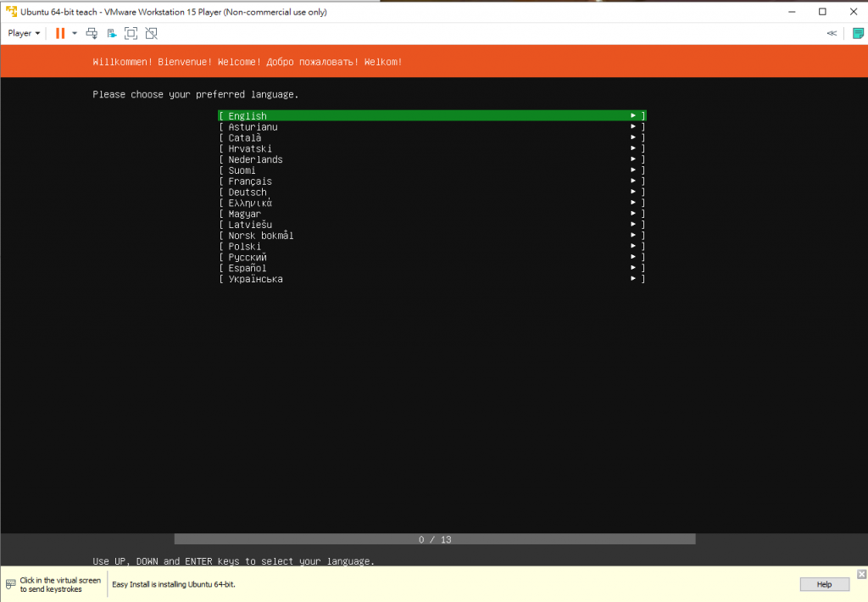Click the arrow at the end of the Українська row
868x602 pixels.
click(x=632, y=279)
